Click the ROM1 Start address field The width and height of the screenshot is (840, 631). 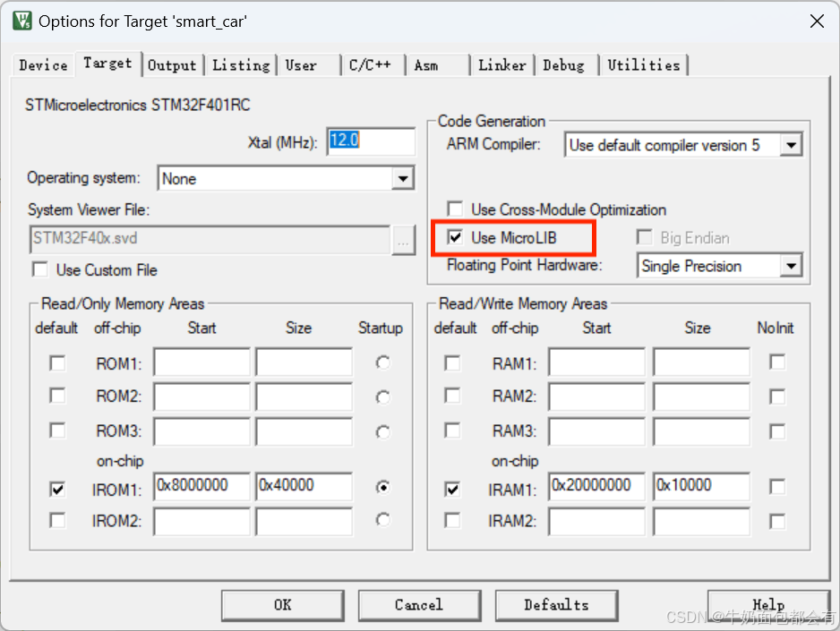point(202,362)
